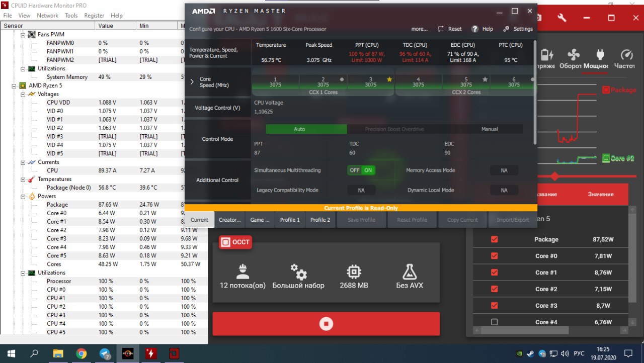
Task: Uncheck Package checkbox in OCCT table
Action: click(x=494, y=239)
